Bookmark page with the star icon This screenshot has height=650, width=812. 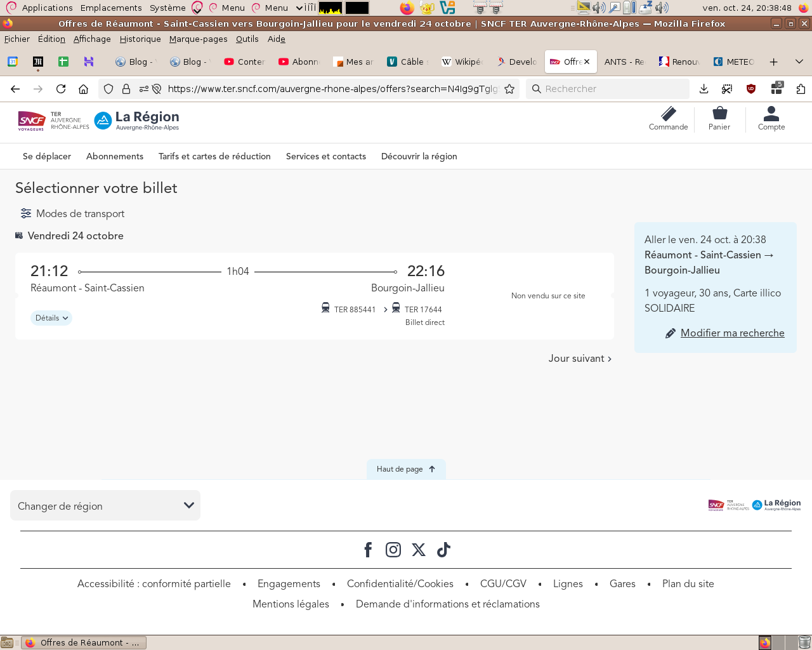coord(509,89)
